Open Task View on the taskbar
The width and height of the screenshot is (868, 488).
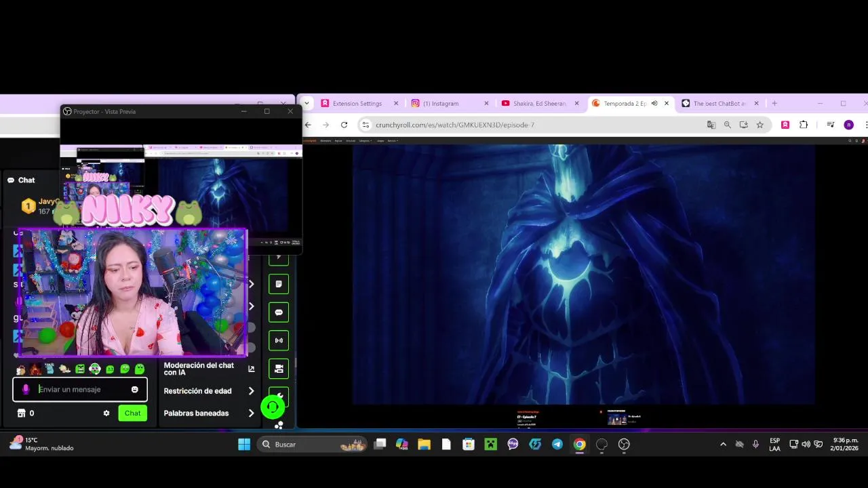click(x=380, y=445)
